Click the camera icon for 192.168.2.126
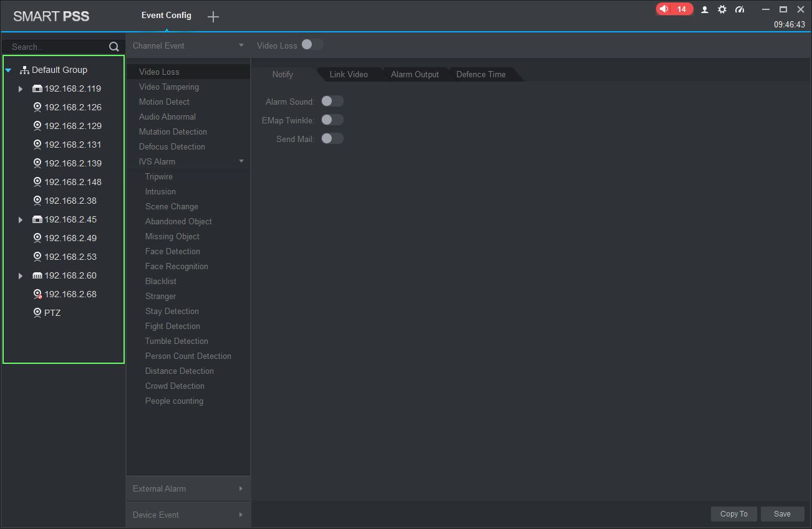The width and height of the screenshot is (812, 529). [37, 107]
